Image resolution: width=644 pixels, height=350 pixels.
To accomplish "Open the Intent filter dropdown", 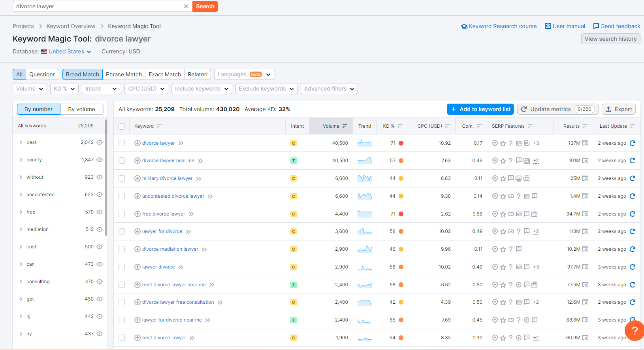I will [x=101, y=89].
